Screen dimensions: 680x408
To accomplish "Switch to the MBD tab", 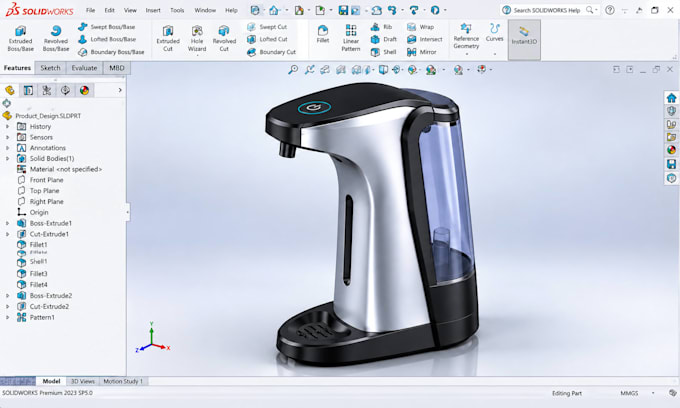I will click(117, 68).
